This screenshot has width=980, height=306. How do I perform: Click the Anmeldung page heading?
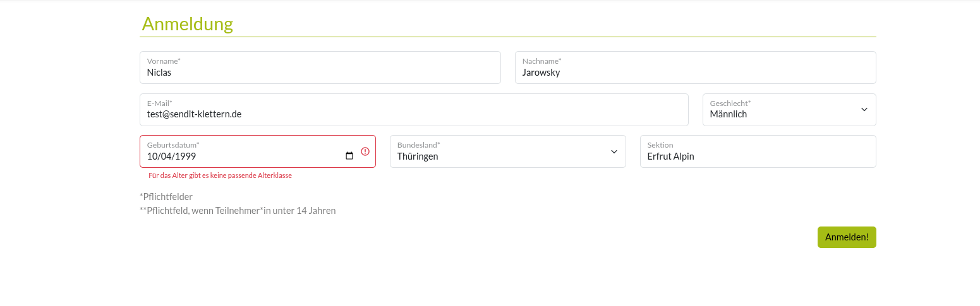click(x=187, y=24)
